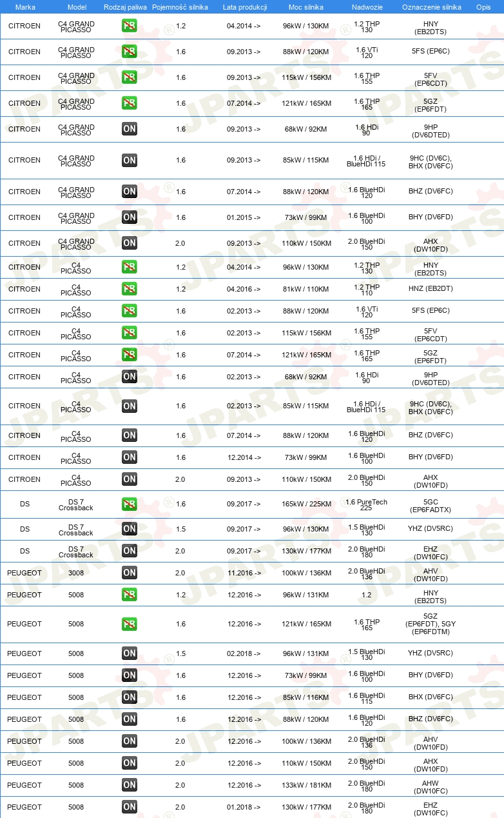504x818 pixels.
Task: Click PB fuel icon in C4 Picasso HNZ row
Action: (130, 289)
